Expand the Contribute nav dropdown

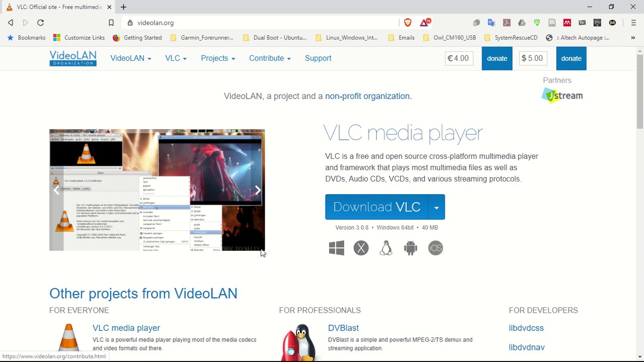pyautogui.click(x=270, y=58)
